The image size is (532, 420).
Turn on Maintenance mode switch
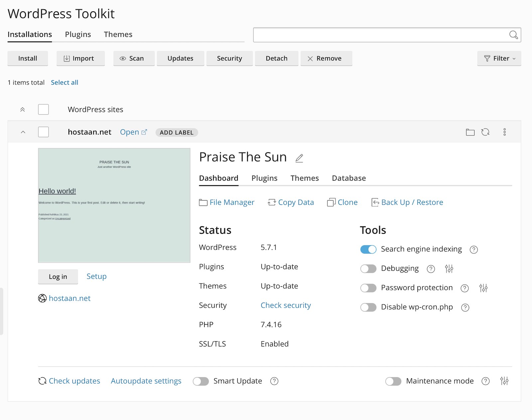(393, 381)
